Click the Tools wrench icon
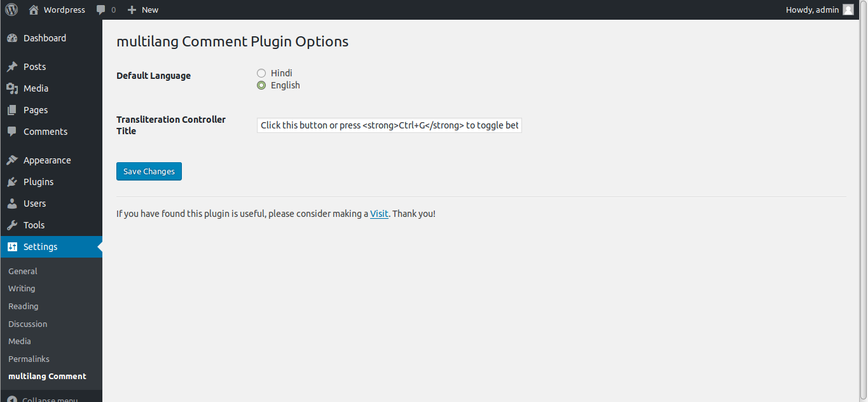 [x=12, y=225]
